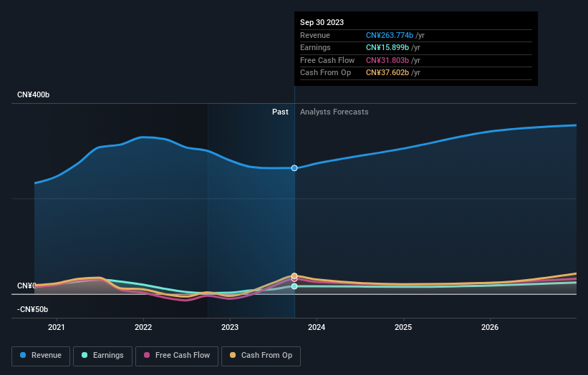Click the teal Earnings data point marker
The height and width of the screenshot is (375, 588).
(294, 286)
